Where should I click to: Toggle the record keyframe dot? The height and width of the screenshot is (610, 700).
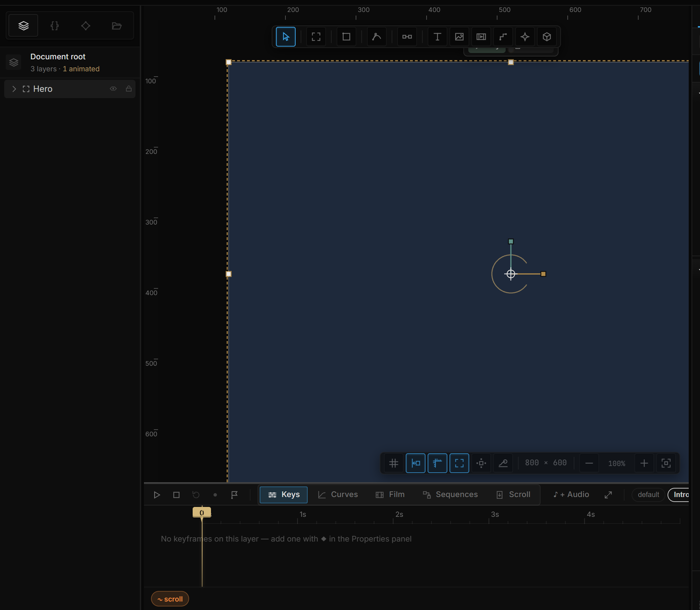tap(215, 495)
